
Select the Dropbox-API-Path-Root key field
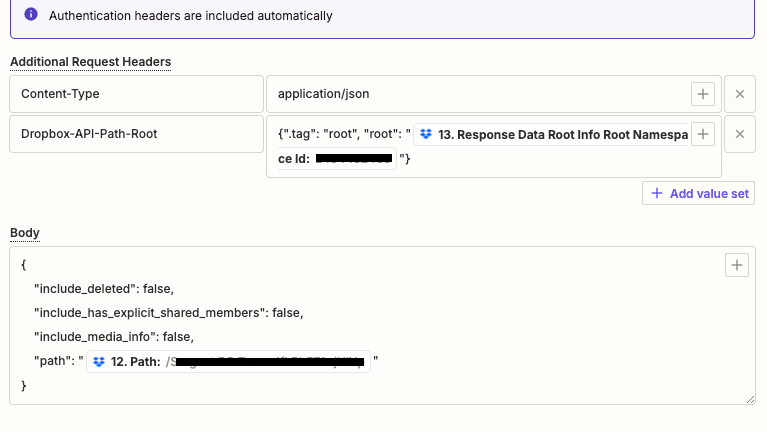tap(136, 134)
